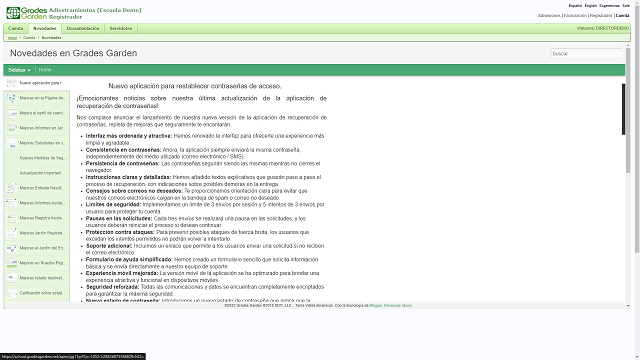Click the Denunciar abuso footer link
Screen dimensions: 640x360
click(x=398, y=305)
